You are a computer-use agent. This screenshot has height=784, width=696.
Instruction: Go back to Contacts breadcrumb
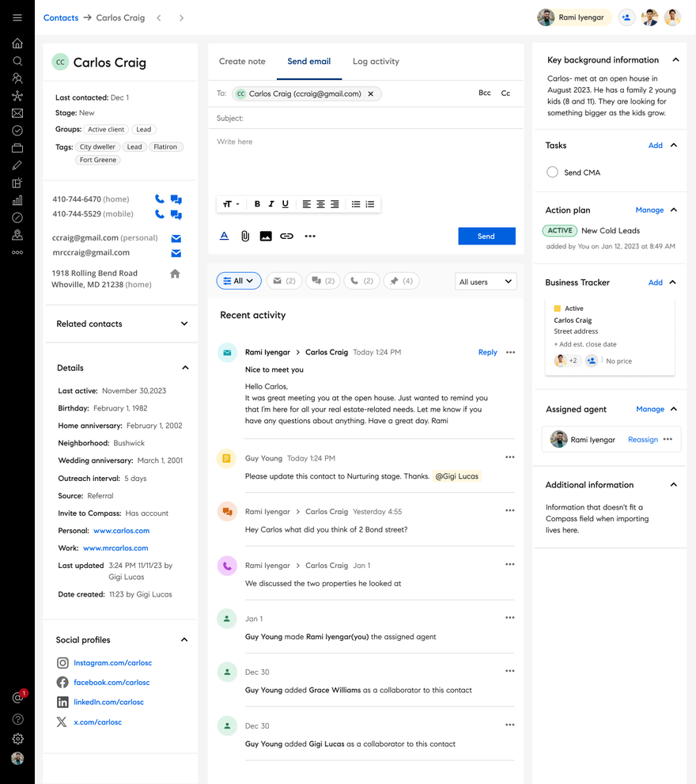[x=61, y=18]
